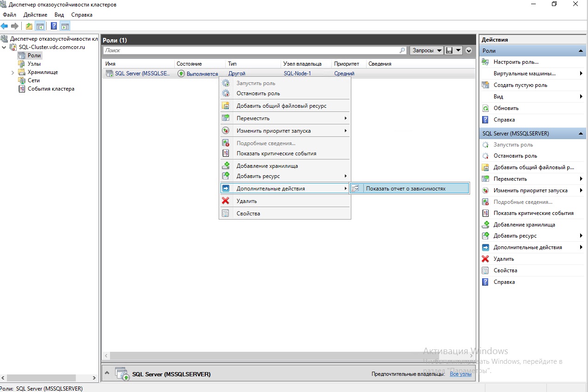Click the bottom Help icon in Actions pane

[485, 282]
